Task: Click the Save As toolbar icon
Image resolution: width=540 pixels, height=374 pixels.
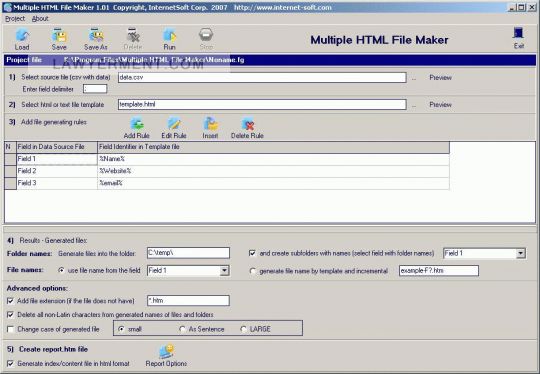Action: pos(96,39)
